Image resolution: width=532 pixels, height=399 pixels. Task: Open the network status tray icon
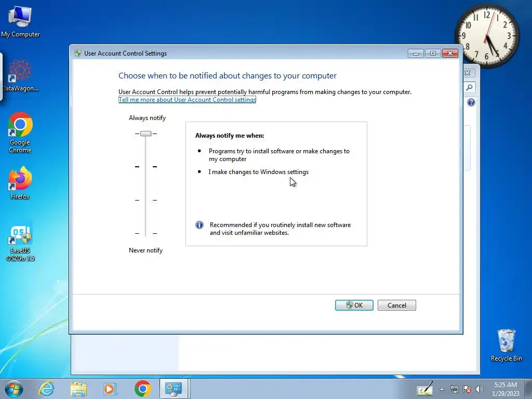(454, 389)
